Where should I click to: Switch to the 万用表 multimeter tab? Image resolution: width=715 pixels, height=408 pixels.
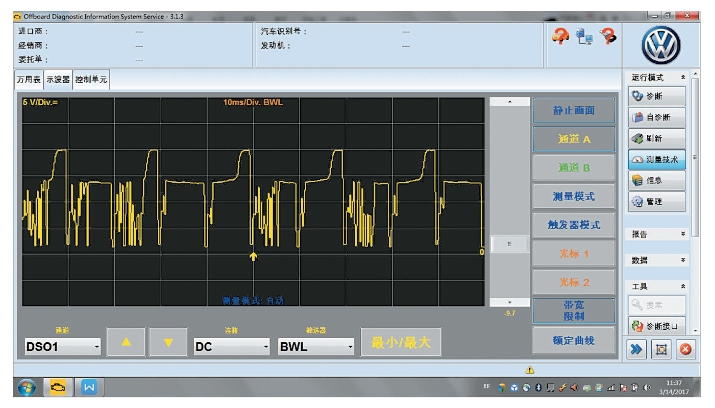click(29, 79)
